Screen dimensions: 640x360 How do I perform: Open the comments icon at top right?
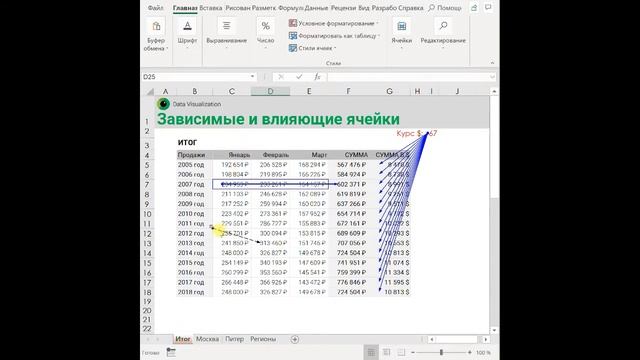[x=488, y=8]
